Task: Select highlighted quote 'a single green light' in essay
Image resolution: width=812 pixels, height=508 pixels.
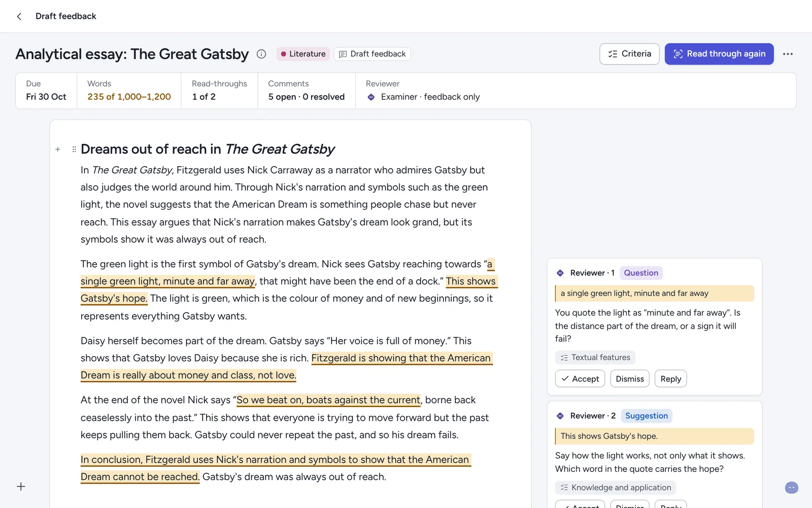Action: coord(168,281)
